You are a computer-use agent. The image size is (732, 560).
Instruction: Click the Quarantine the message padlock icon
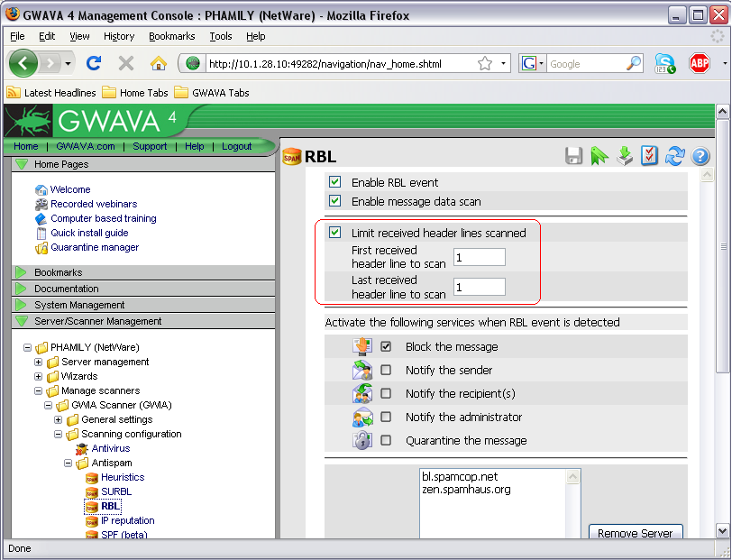click(362, 440)
